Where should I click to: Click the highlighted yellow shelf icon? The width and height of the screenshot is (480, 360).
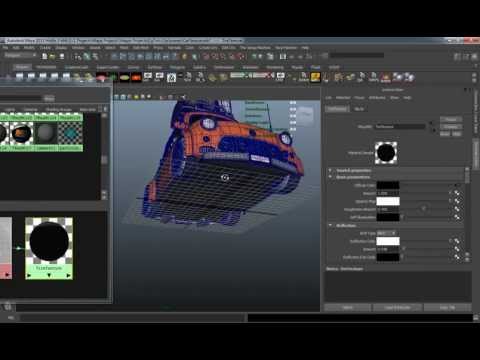point(315,77)
